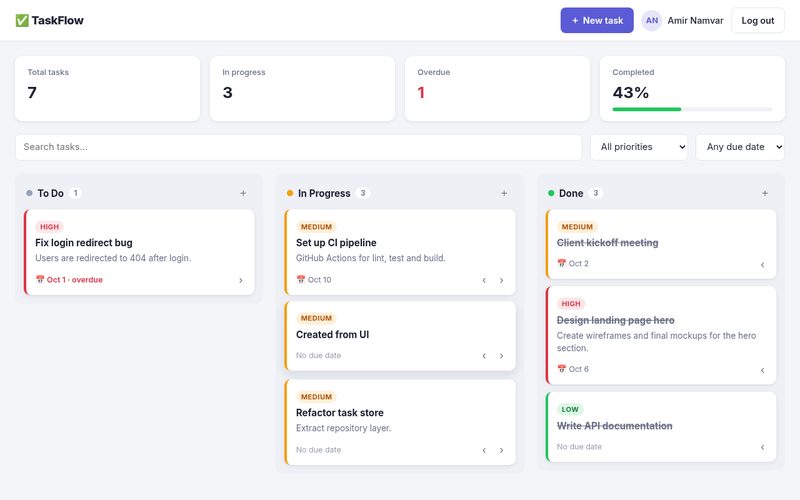Click the In progress stat card
Viewport: 800px width, 500px height.
pos(303,89)
